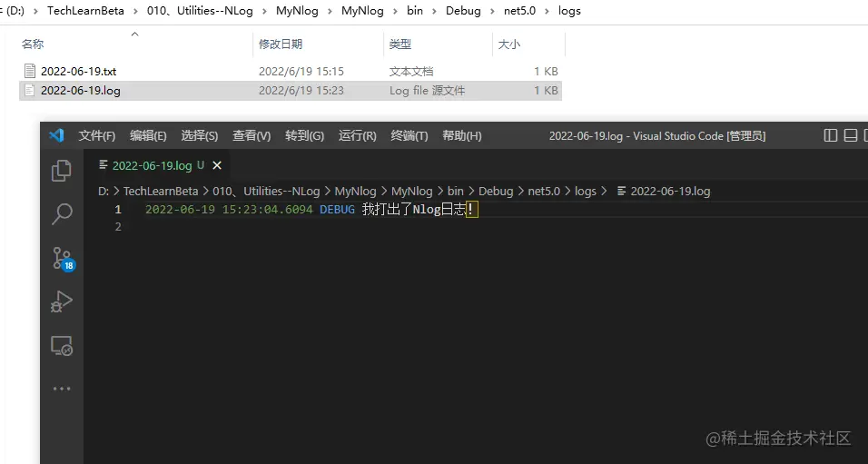The height and width of the screenshot is (464, 868).
Task: Click logs folder in address bar
Action: 569,11
